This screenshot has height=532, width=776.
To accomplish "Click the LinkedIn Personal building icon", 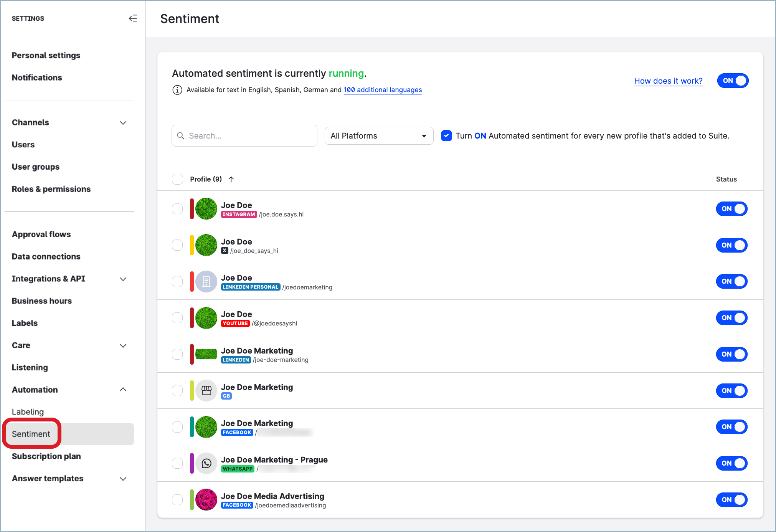I will coord(206,281).
